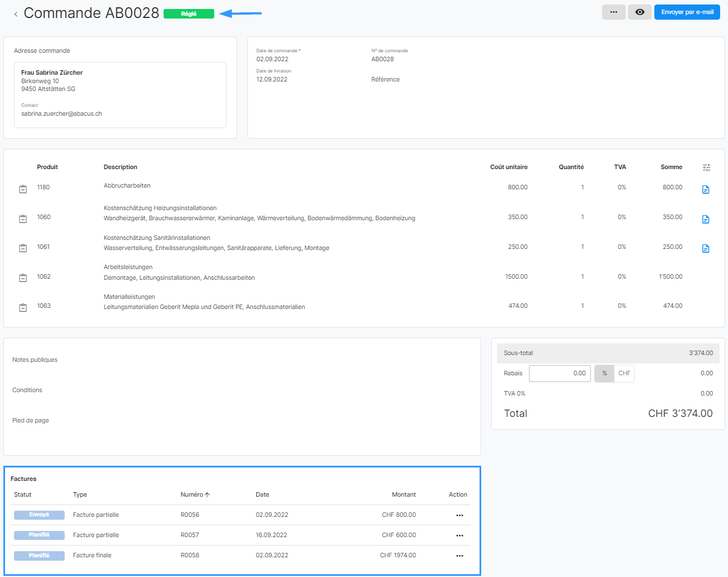Viewport: 728px width, 577px height.
Task: Open action menu for invoice R0057
Action: 459,535
